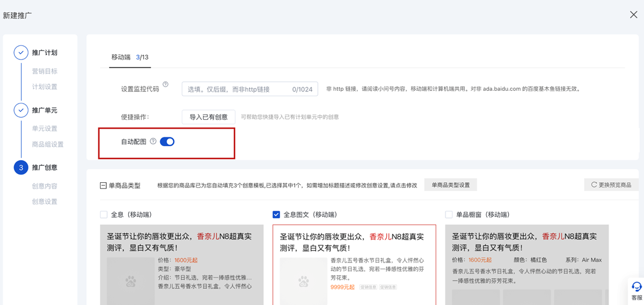Image resolution: width=644 pixels, height=305 pixels.
Task: Go to 创意设置 in sidebar
Action: [x=45, y=201]
